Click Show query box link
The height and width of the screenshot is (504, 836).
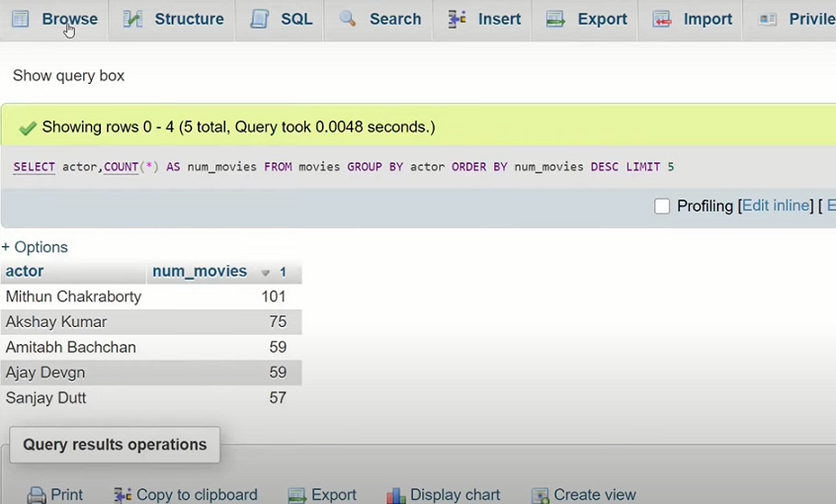pos(68,76)
